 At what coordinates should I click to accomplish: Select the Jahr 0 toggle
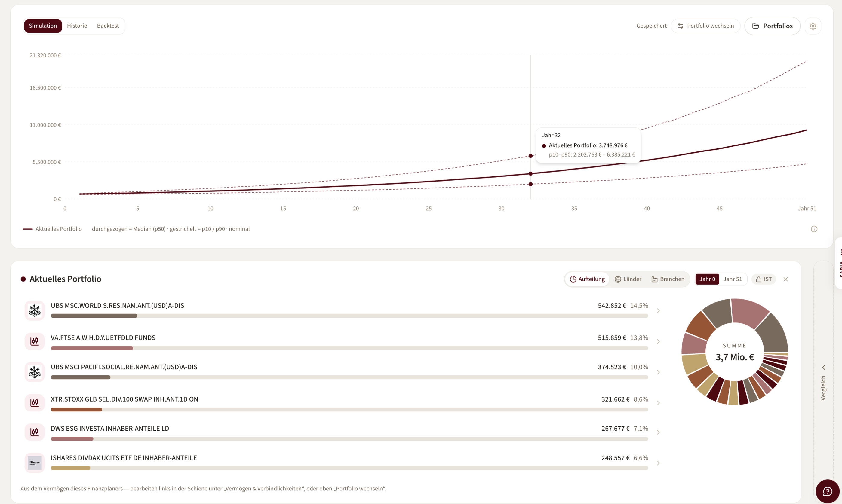[707, 279]
